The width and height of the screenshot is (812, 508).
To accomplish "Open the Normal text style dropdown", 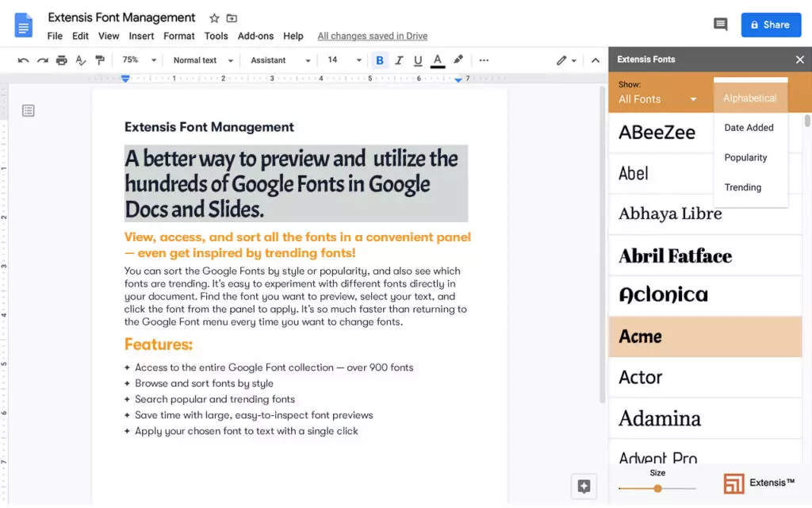I will pos(203,60).
